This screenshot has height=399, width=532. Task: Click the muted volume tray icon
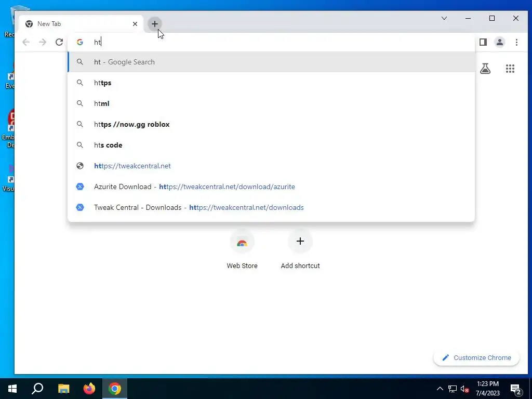(x=465, y=389)
